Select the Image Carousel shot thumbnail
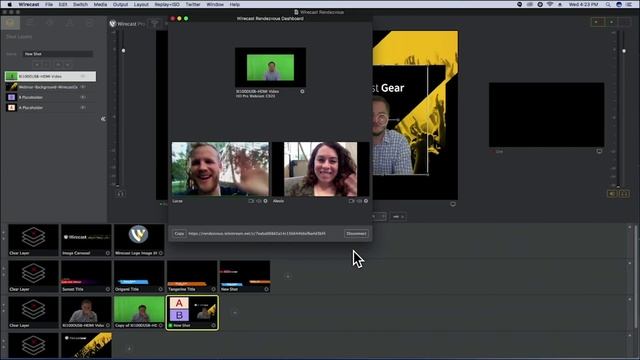This screenshot has height=360, width=640. coord(86,240)
